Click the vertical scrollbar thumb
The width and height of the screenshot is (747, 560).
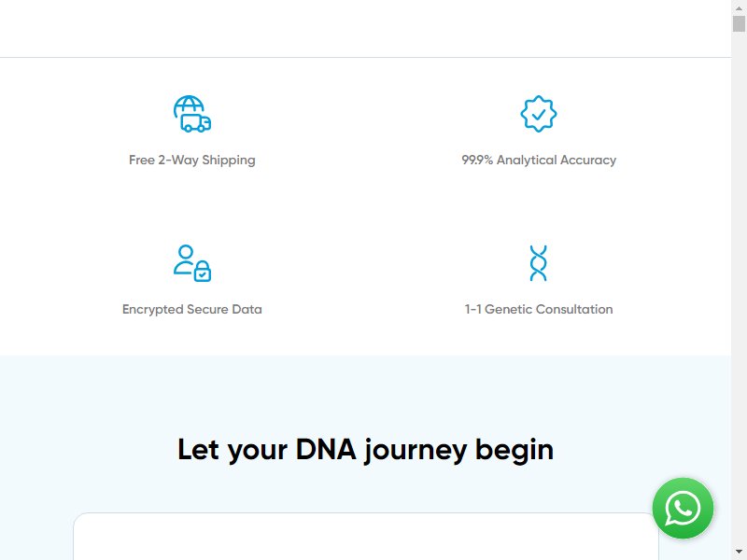[x=739, y=23]
